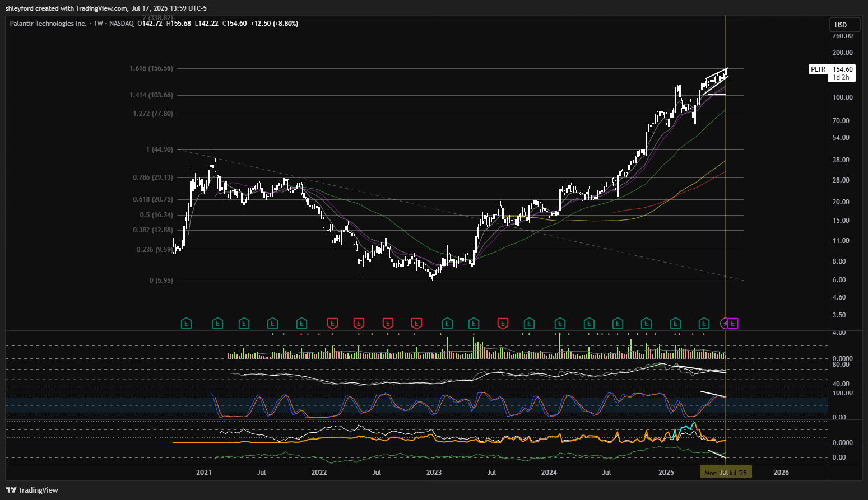Screen dimensions: 868x500
Task: Click the 2021 time axis label
Action: pos(204,473)
